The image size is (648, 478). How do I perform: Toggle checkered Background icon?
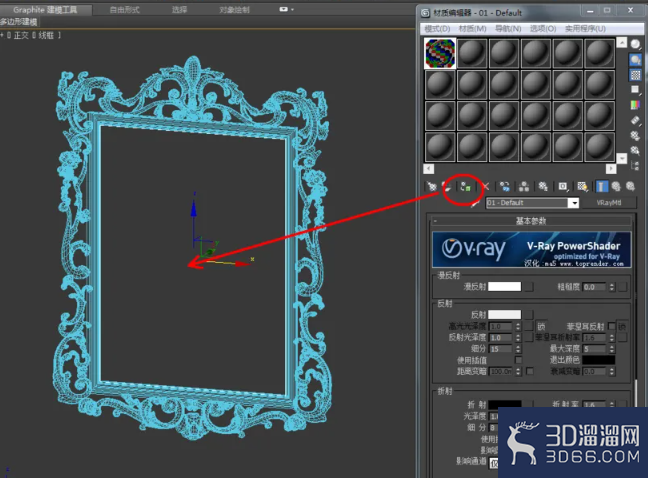click(x=635, y=75)
